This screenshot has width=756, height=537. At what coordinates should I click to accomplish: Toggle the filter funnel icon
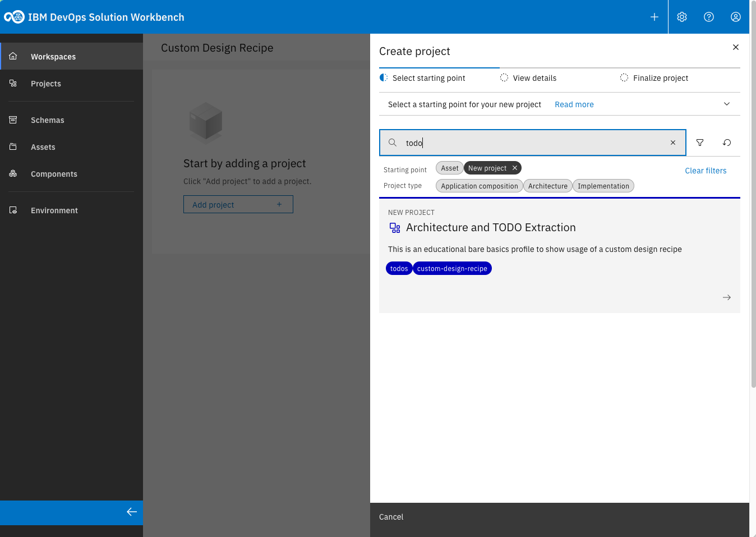[700, 143]
